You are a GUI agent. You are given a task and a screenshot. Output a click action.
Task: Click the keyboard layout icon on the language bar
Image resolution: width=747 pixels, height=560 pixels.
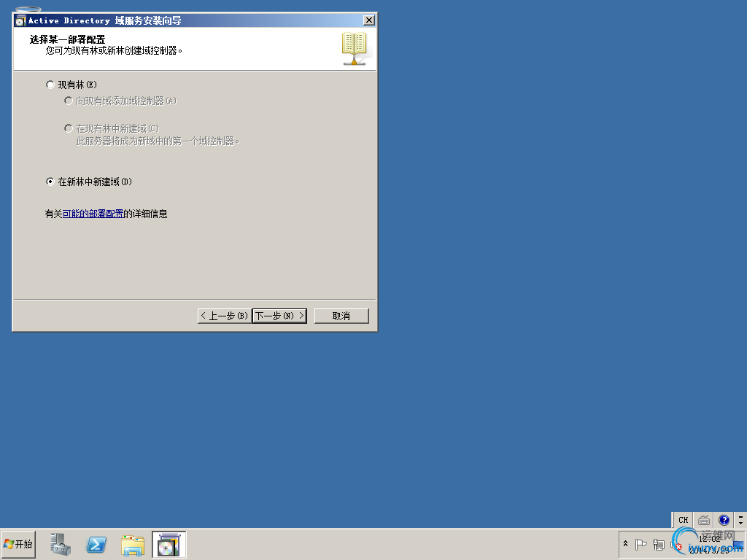[x=703, y=520]
